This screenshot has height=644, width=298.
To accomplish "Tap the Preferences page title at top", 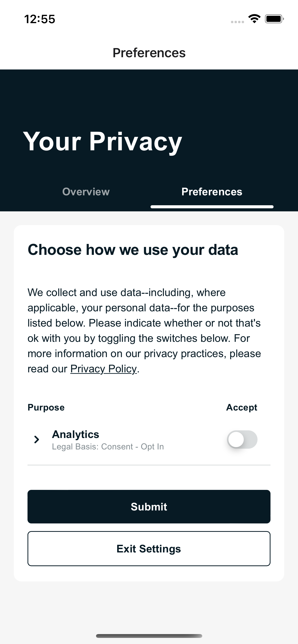I will [x=149, y=53].
